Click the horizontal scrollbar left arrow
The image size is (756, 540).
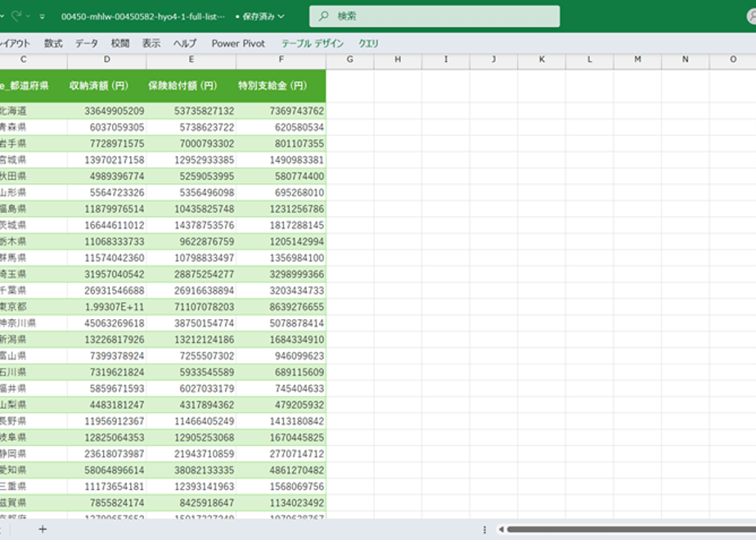coord(501,529)
